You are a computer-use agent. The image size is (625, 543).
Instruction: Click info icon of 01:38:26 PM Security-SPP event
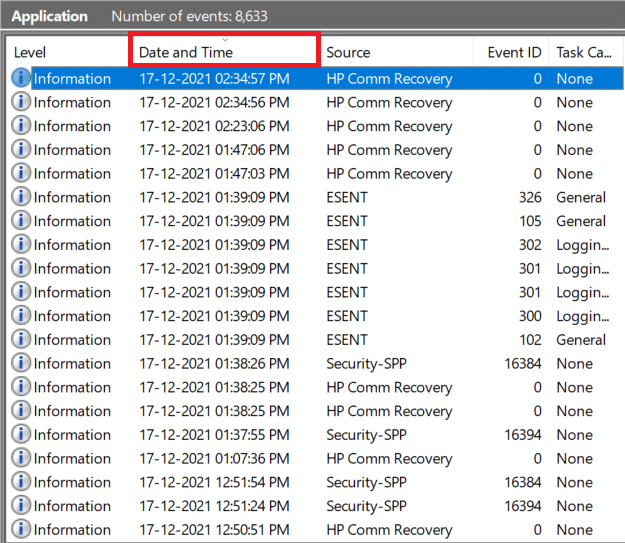coord(21,363)
